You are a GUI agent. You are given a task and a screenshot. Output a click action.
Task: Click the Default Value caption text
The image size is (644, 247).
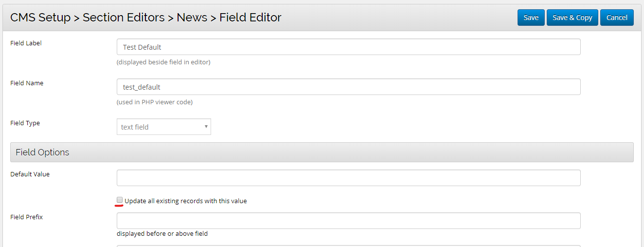[x=30, y=174]
